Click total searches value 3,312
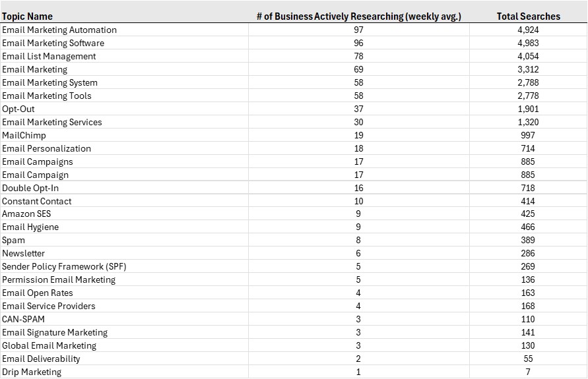 (528, 70)
